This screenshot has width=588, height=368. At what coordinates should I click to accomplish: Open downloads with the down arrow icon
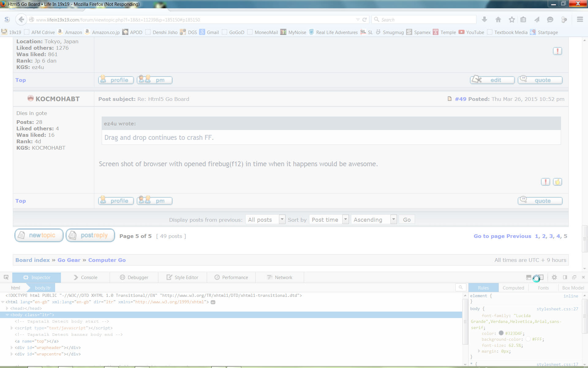point(484,19)
